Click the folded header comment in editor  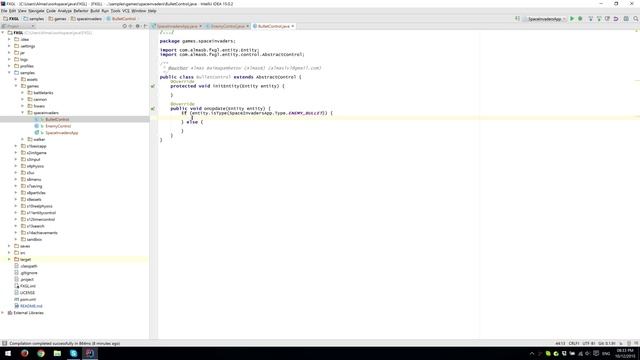click(167, 32)
